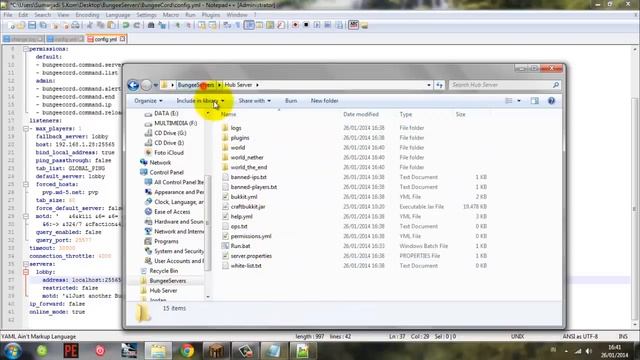Toggle synchronize vertical scrolling icon
This screenshot has width=640, height=360.
(202, 25)
